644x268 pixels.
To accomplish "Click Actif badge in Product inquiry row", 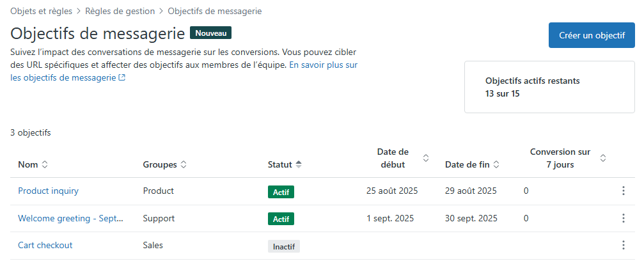I will click(281, 191).
